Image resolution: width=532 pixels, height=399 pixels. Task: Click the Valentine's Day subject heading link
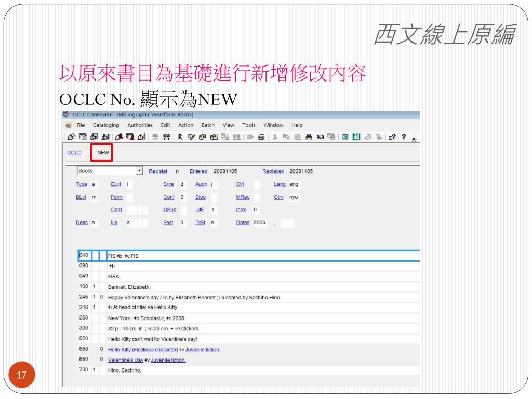point(126,360)
